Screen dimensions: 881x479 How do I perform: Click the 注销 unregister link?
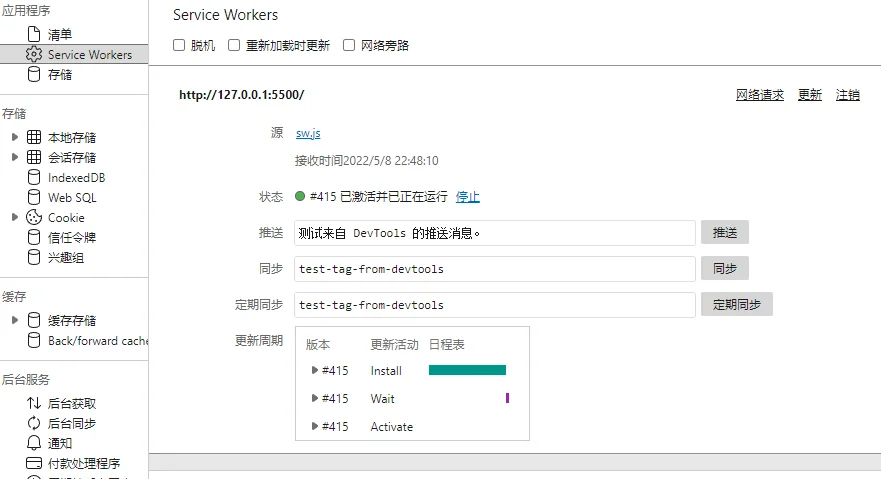pyautogui.click(x=847, y=95)
